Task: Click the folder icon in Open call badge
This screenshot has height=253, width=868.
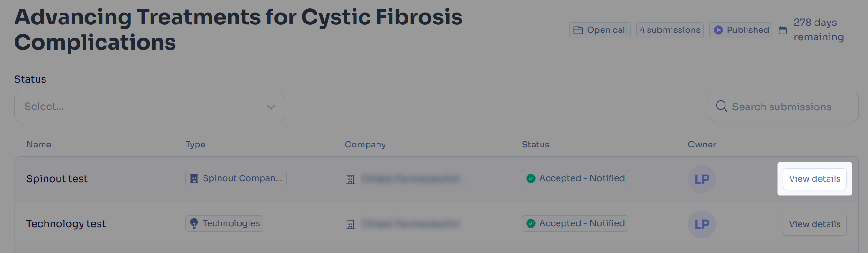Action: point(578,30)
